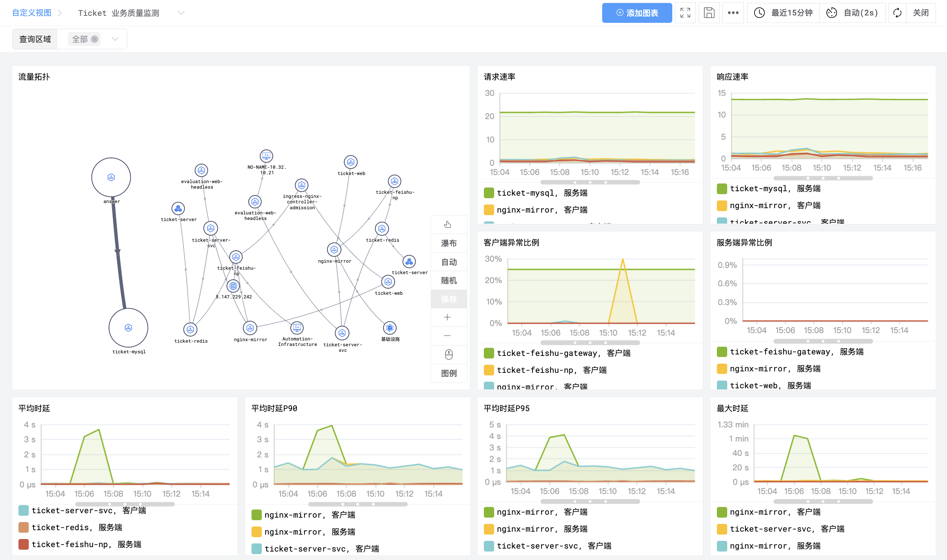
Task: Click the refresh circular arrow icon
Action: [x=897, y=13]
